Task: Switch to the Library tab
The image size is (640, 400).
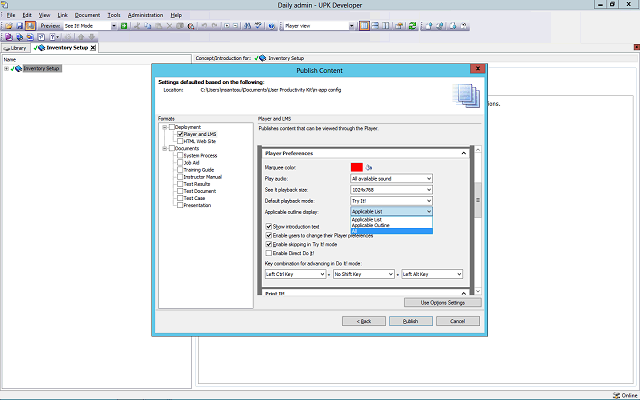Action: (x=15, y=48)
